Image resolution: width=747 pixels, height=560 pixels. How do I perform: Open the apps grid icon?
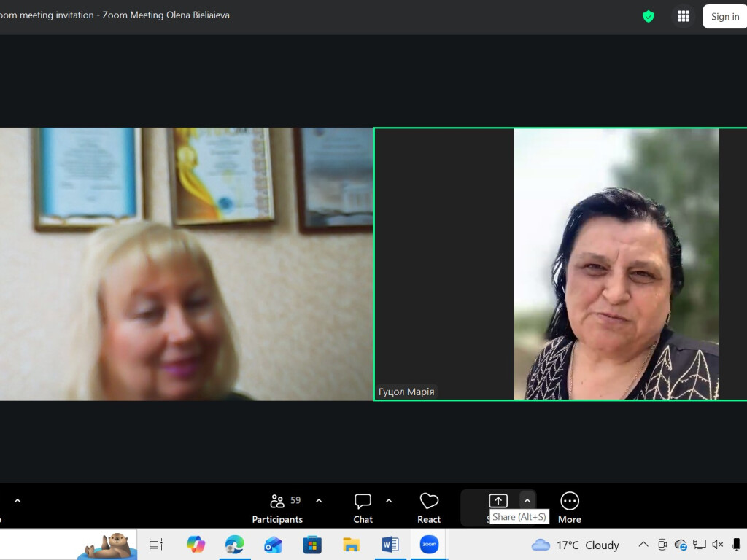[x=683, y=16]
